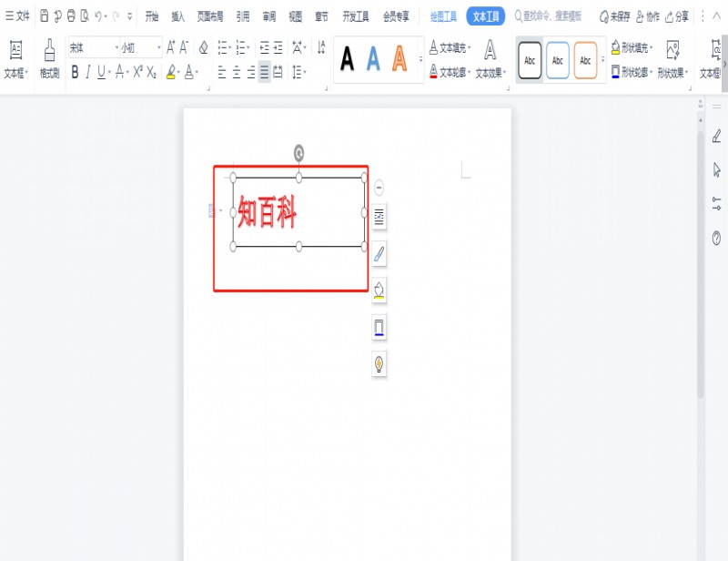Click the brush style icon beside text box
Screen dimensions: 728x561
[x=379, y=254]
